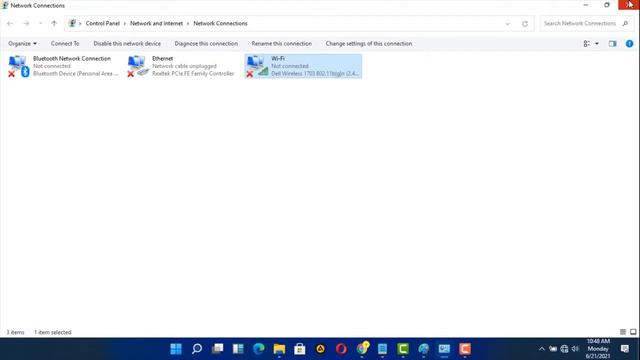Click the Control Panel icon in address bar
640x360 pixels.
pyautogui.click(x=72, y=23)
